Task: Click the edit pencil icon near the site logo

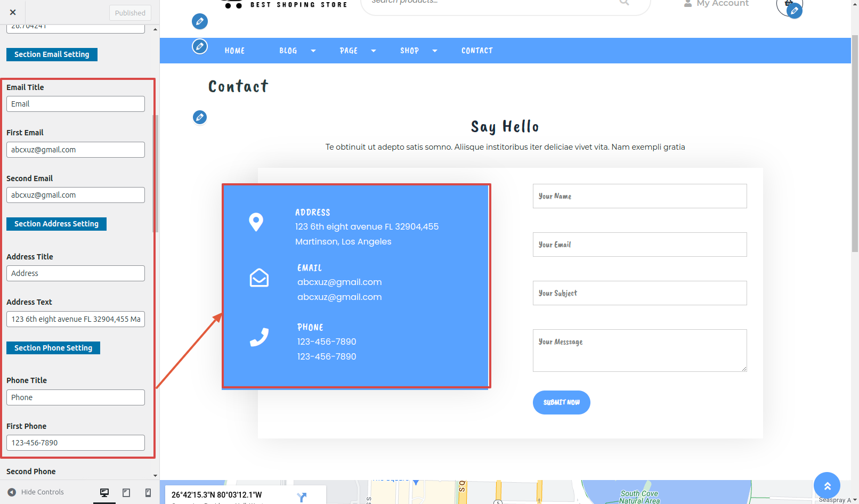Action: tap(200, 21)
